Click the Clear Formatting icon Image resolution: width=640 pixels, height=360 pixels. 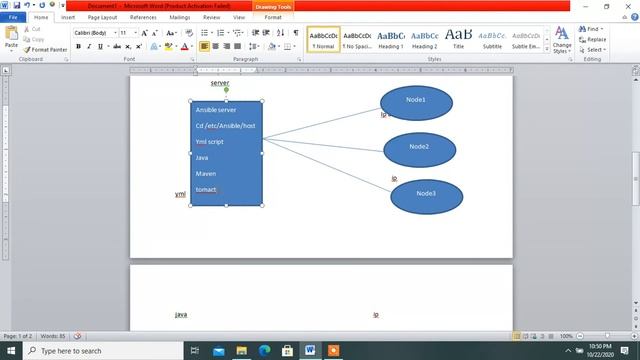coord(189,33)
